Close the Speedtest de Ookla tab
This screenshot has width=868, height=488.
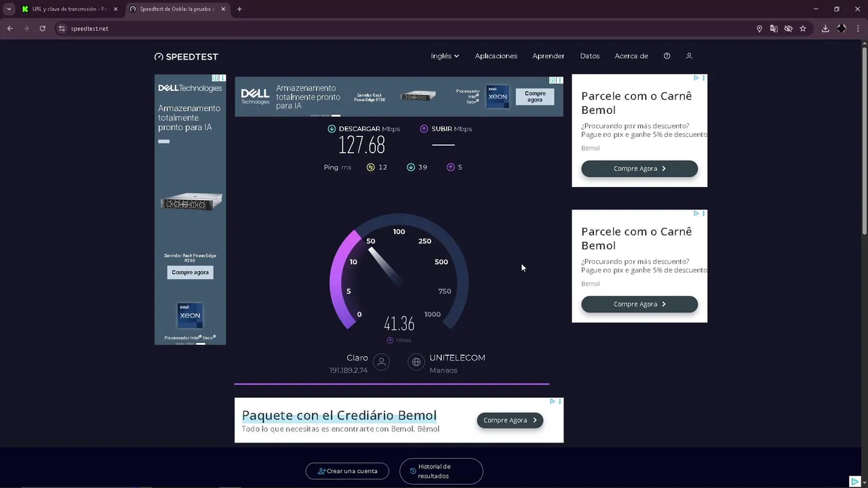click(223, 9)
